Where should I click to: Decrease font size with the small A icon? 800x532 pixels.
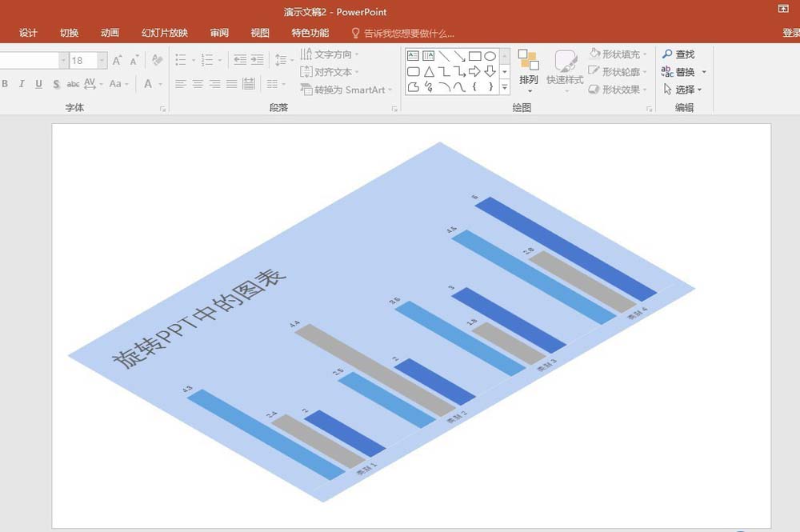(134, 61)
